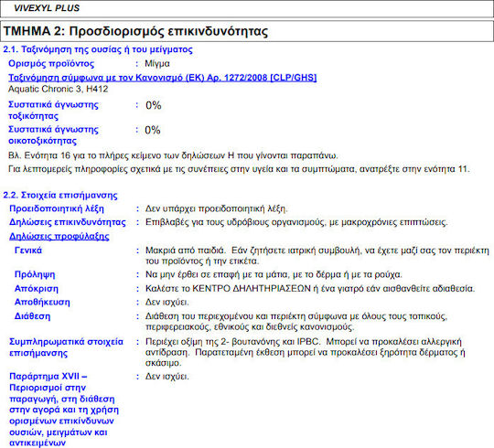494x448 pixels.
Task: Click the 2.1. Ταξινόμηση heading
Action: (98, 49)
